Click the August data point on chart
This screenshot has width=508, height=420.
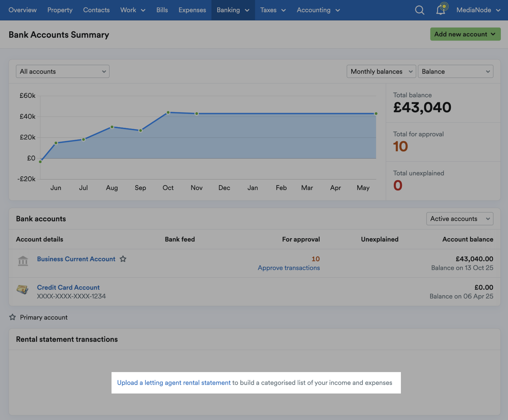(112, 127)
